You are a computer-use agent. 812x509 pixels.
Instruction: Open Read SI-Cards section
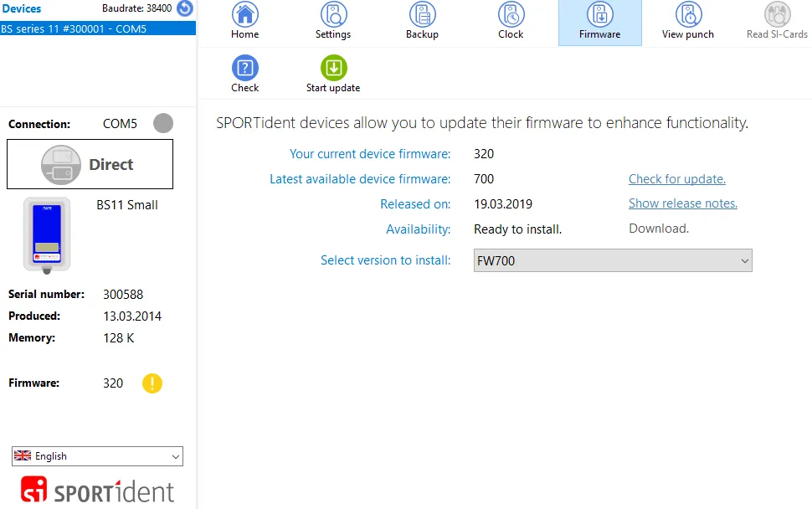(x=777, y=21)
